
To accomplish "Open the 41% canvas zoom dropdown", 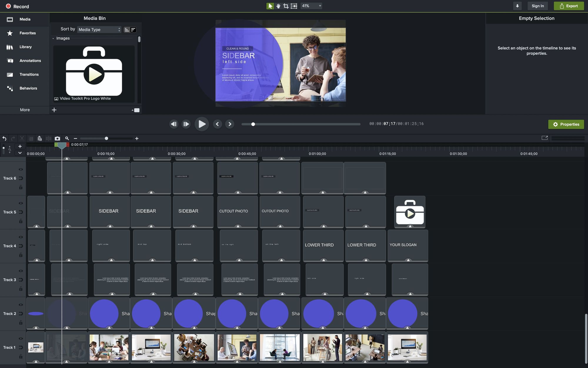I will [x=311, y=6].
